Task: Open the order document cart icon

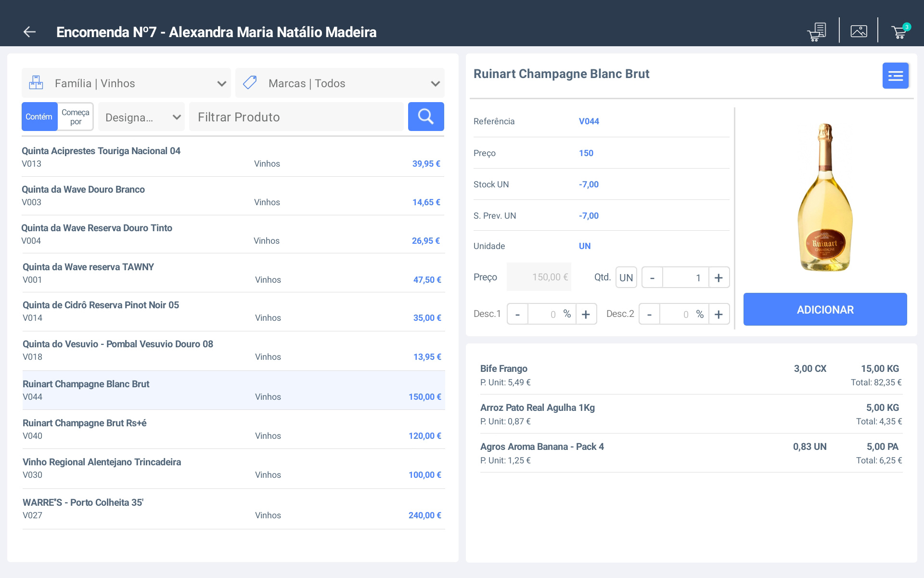Action: 817,32
